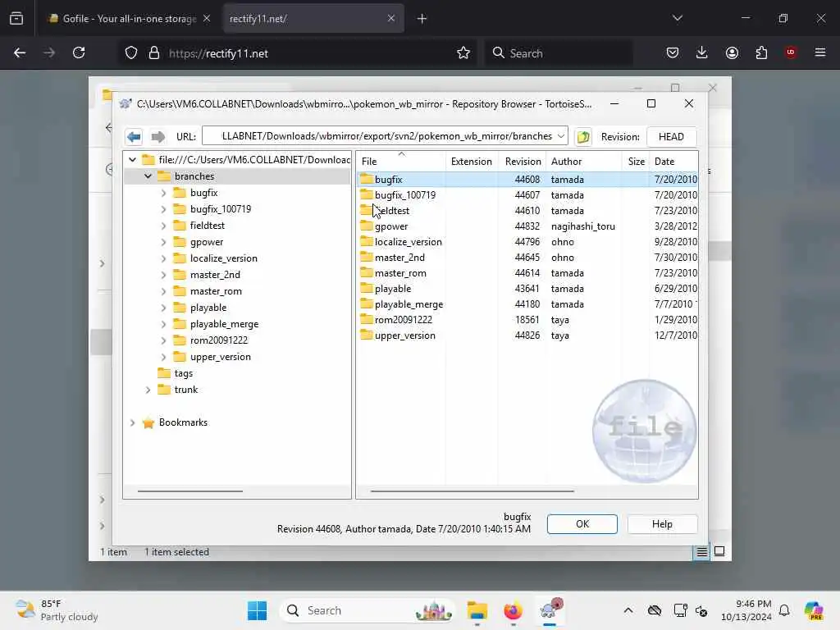This screenshot has width=840, height=630.
Task: Reload the rectify11.net page
Action: [79, 52]
